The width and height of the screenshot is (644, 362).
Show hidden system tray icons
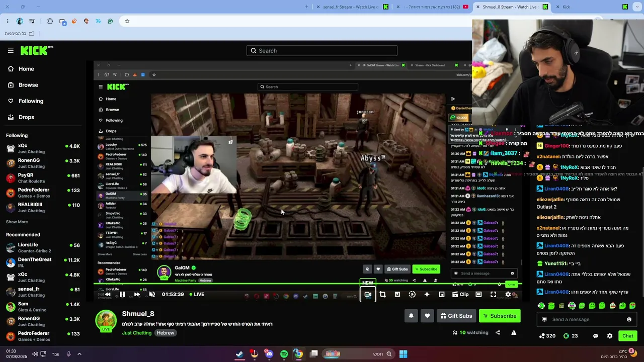(79, 354)
